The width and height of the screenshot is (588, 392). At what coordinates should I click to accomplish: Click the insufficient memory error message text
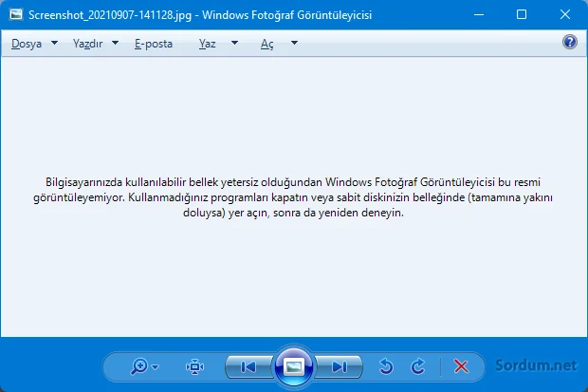pos(293,197)
